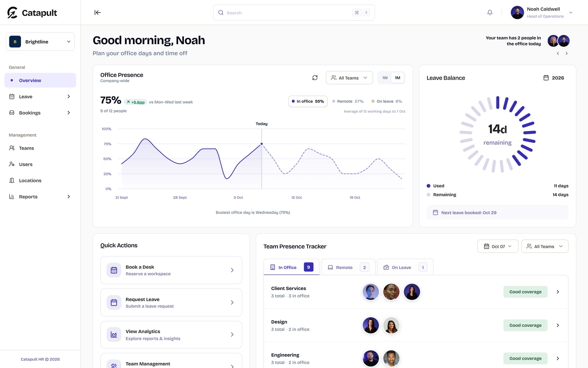Click first Client Services member avatar
The width and height of the screenshot is (588, 368).
click(371, 292)
